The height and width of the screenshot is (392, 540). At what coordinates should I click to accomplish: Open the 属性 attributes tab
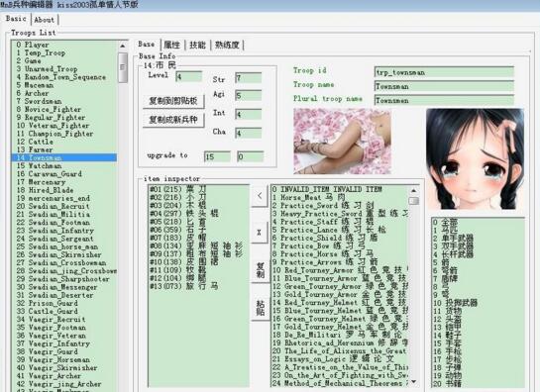coord(171,46)
